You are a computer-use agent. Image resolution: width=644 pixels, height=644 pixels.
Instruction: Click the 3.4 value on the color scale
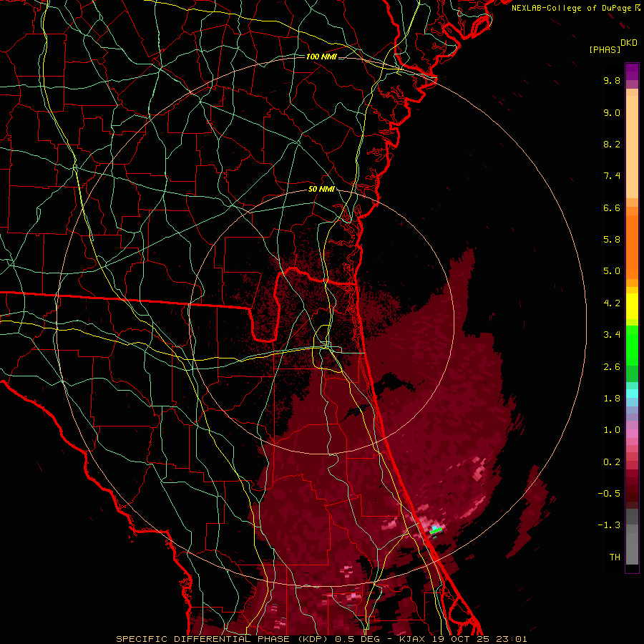point(612,335)
